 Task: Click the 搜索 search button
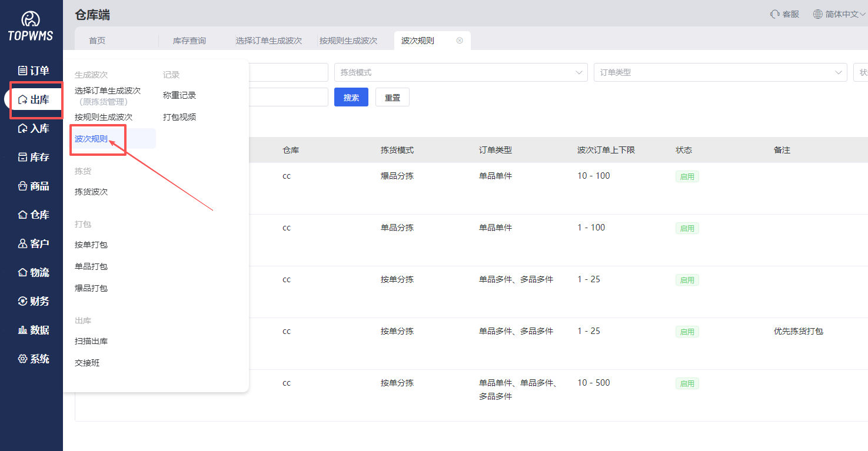(x=351, y=97)
